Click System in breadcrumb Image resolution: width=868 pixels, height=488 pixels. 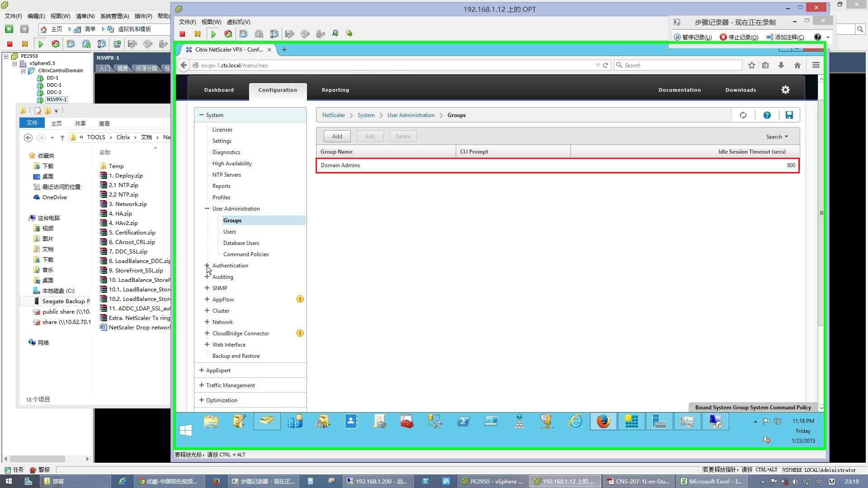coord(366,115)
